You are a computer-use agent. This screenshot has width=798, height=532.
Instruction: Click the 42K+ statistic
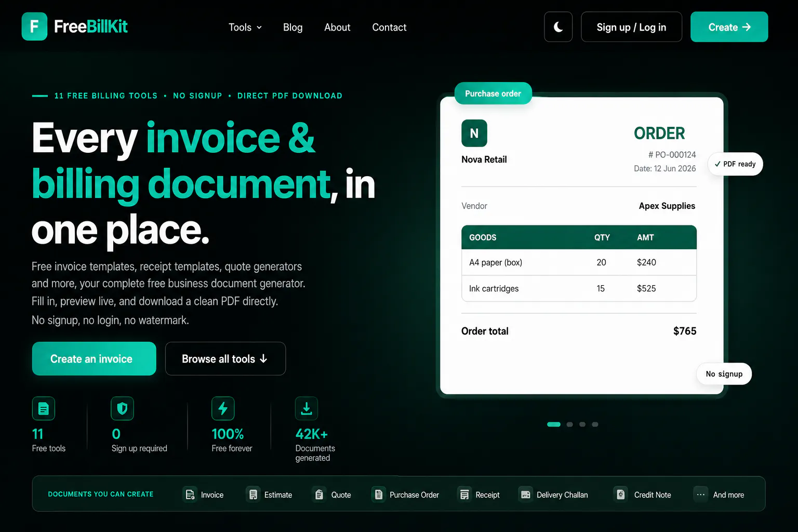click(x=312, y=434)
